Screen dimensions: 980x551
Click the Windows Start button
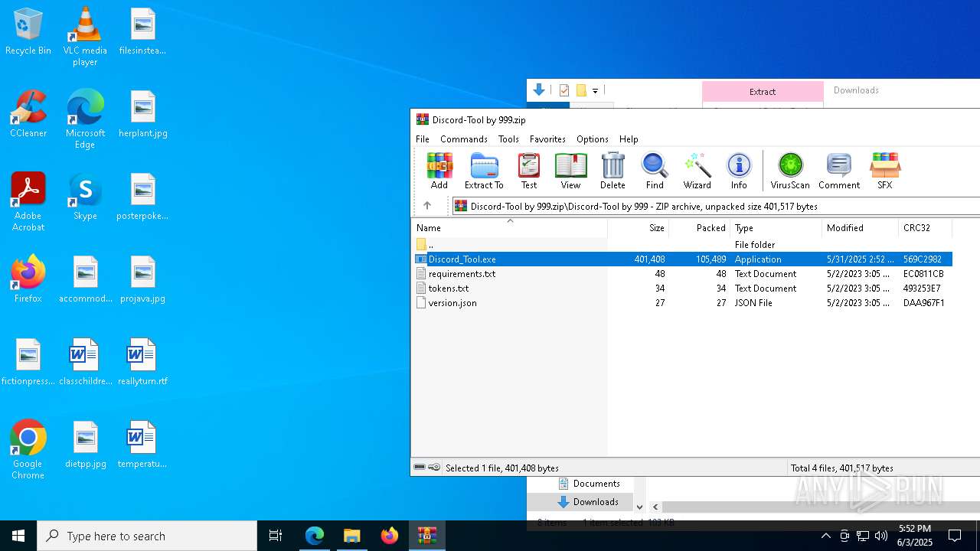coord(18,536)
